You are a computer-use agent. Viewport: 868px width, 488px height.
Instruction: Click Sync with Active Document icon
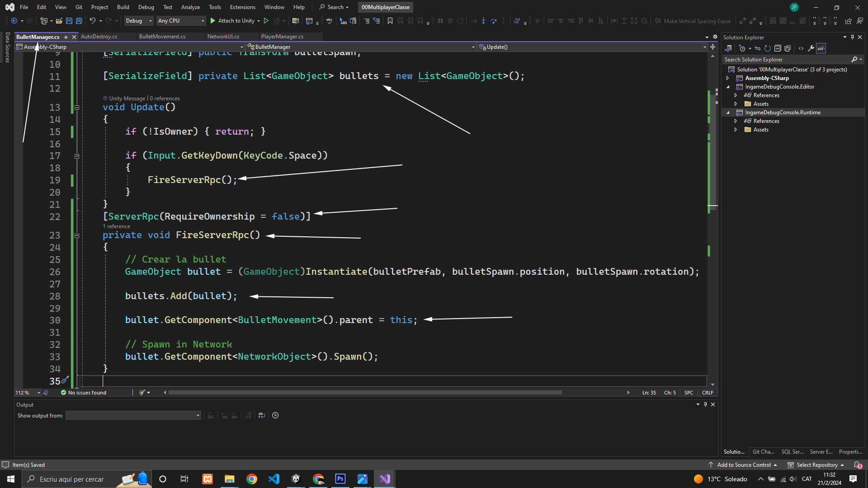[758, 48]
